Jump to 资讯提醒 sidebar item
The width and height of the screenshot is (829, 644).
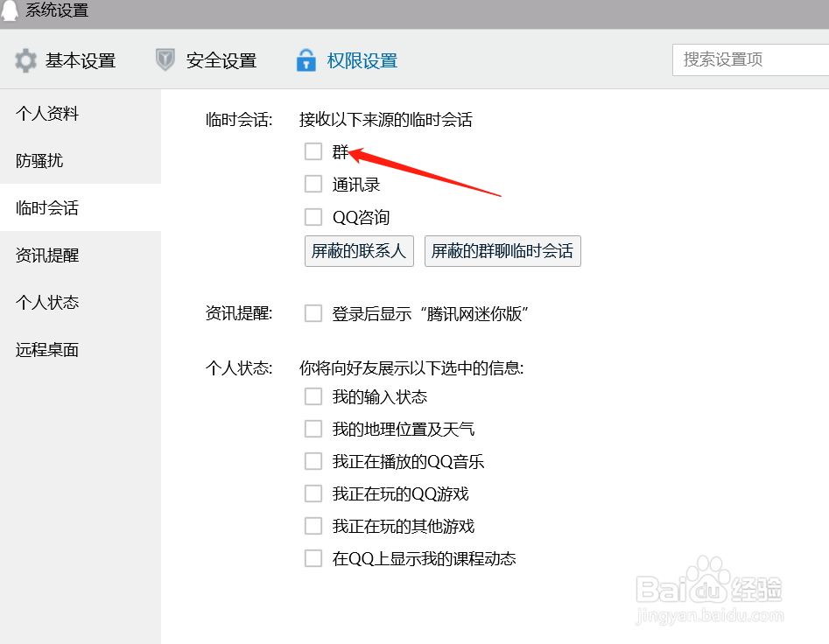point(81,255)
